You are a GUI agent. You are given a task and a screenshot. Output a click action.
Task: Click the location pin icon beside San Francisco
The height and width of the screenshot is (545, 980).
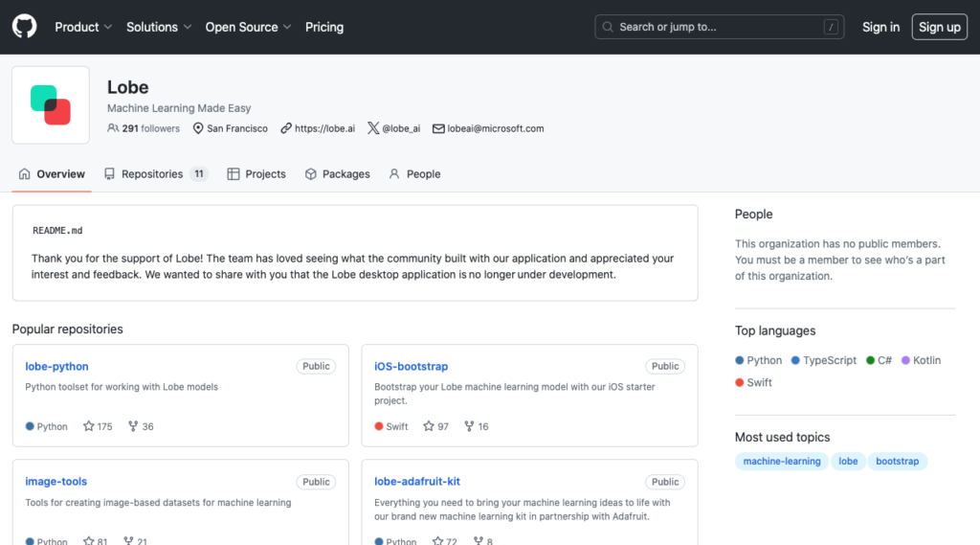point(198,128)
